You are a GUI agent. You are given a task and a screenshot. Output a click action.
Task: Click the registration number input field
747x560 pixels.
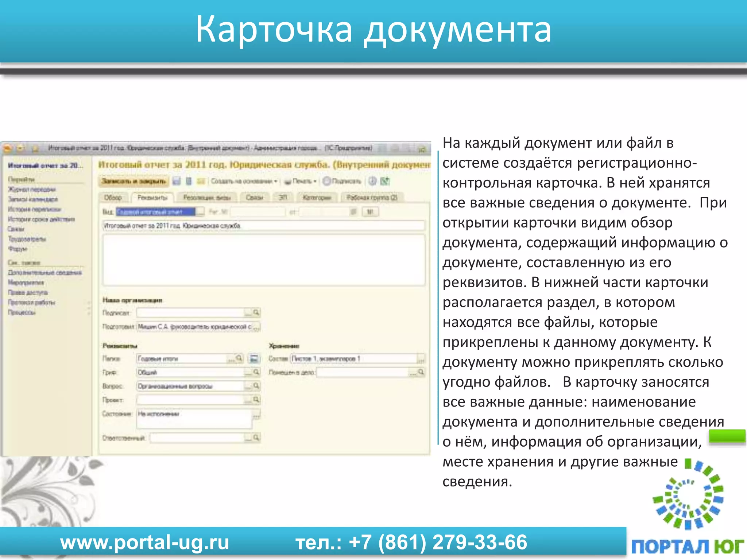[258, 212]
